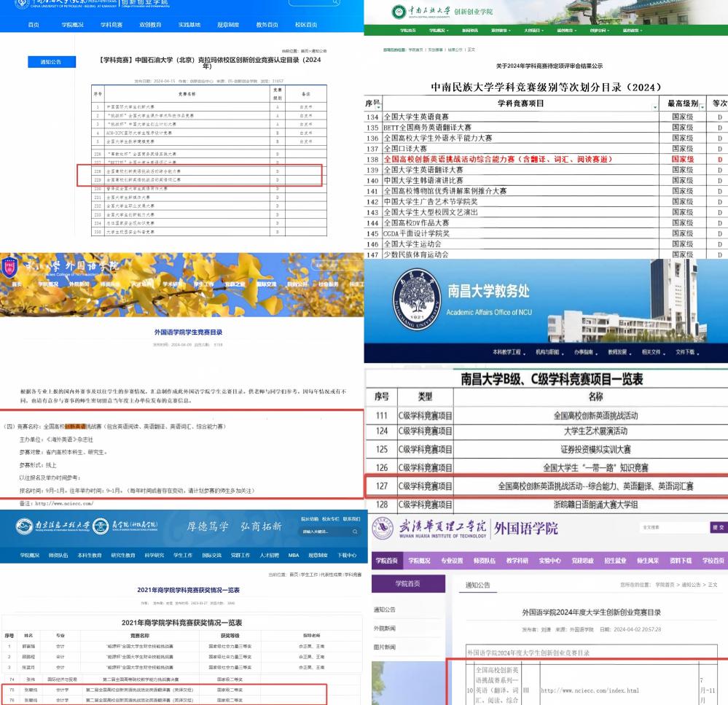728x705 pixels.
Task: Click 通知公告 in 武汉华夏 left sidebar
Action: [x=385, y=609]
